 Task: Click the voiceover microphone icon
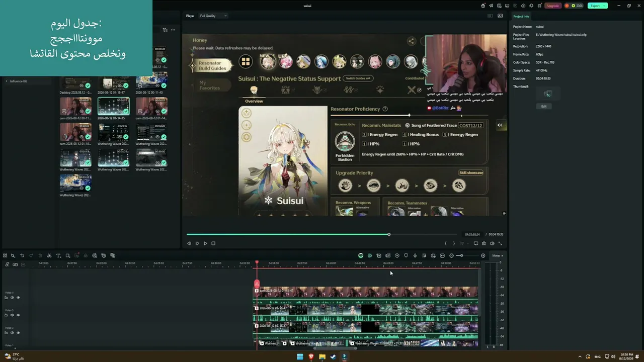(415, 255)
